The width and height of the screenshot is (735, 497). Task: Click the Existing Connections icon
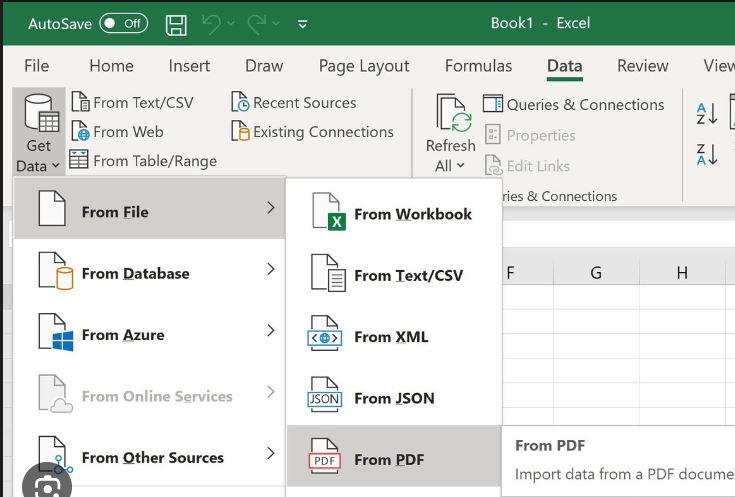240,131
